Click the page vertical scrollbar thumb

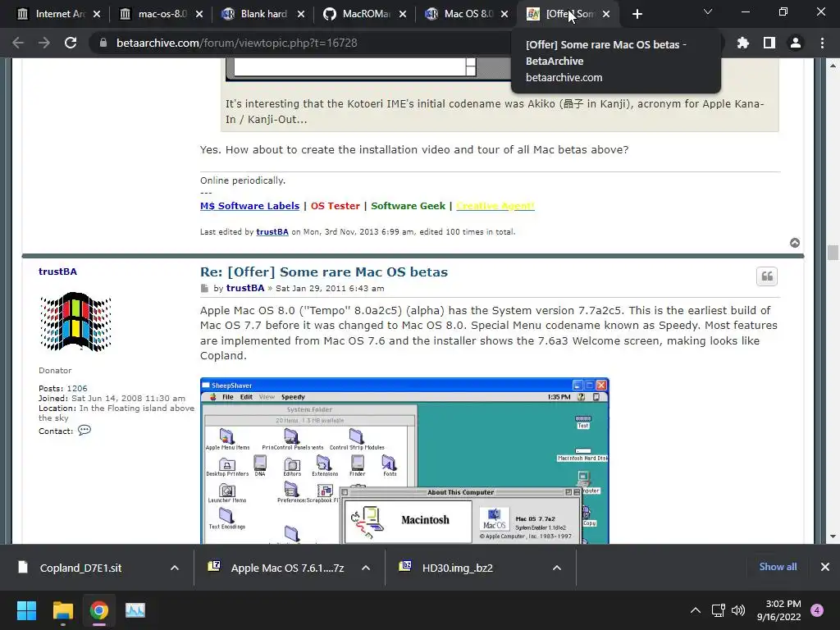click(832, 252)
